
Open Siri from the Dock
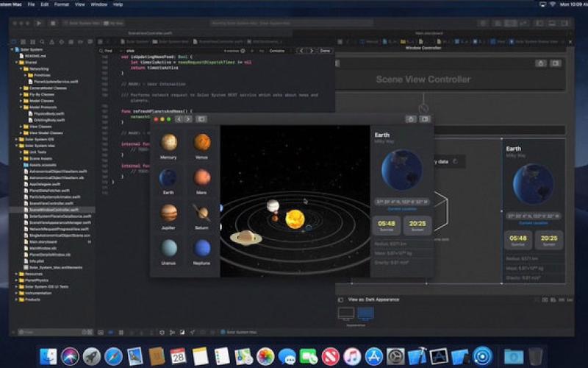coord(71,356)
